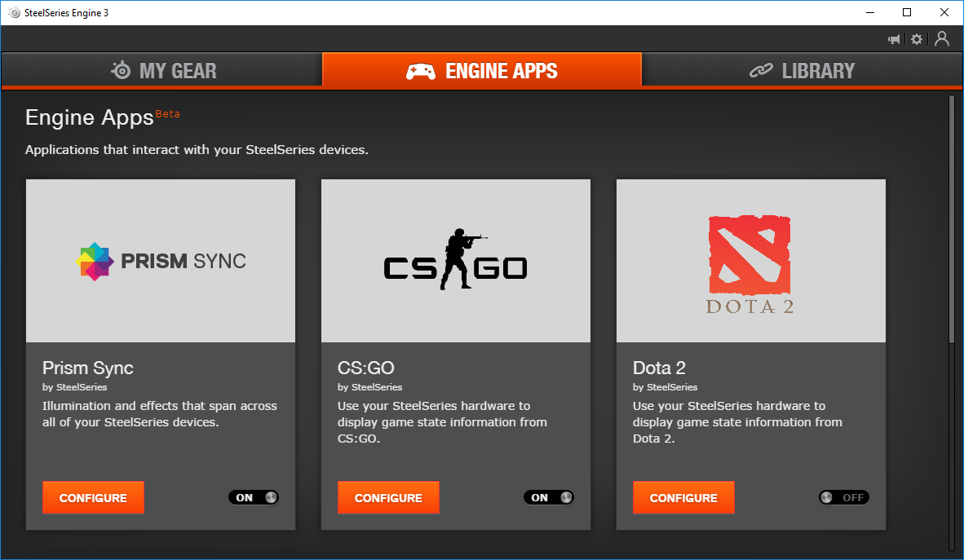The image size is (964, 560).
Task: Click the SteelSeries Engine title bar icon
Action: point(14,12)
